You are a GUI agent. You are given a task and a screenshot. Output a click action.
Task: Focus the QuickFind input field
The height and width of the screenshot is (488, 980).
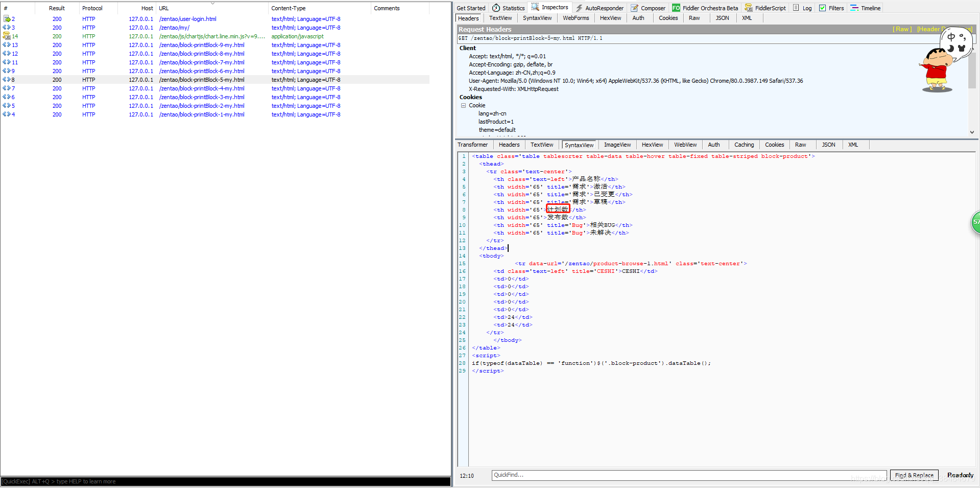pos(689,475)
